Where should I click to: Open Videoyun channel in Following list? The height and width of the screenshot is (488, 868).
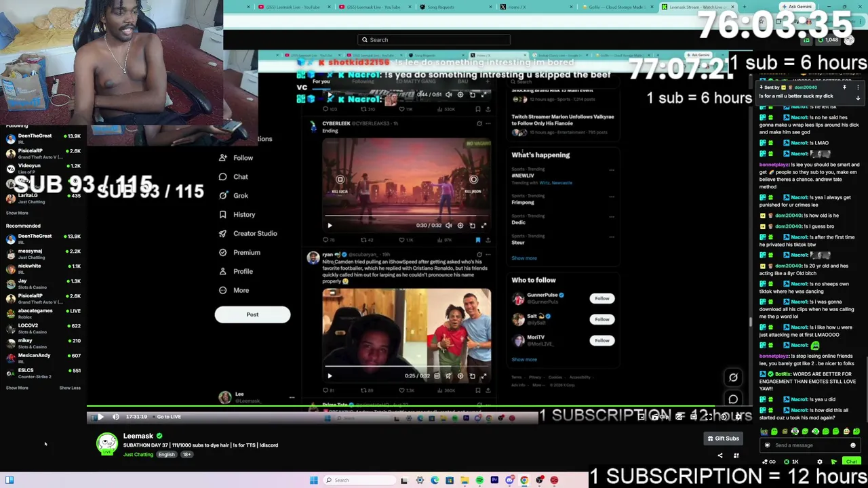pyautogui.click(x=42, y=168)
